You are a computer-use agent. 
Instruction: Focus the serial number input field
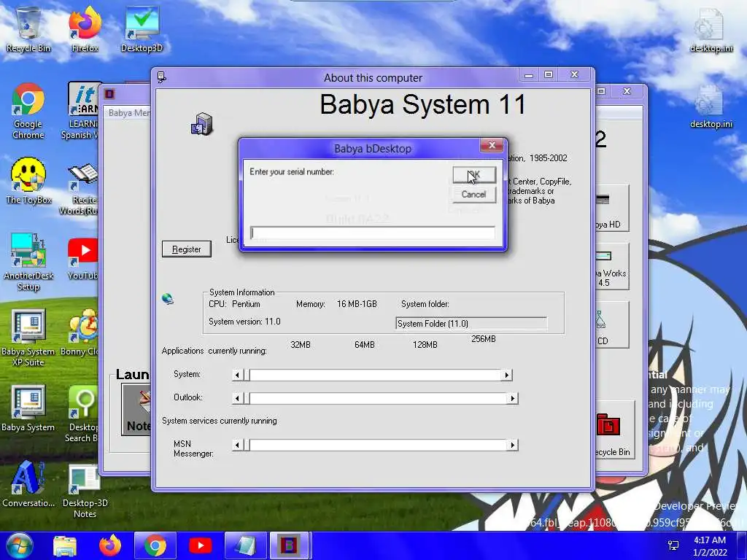tap(373, 233)
